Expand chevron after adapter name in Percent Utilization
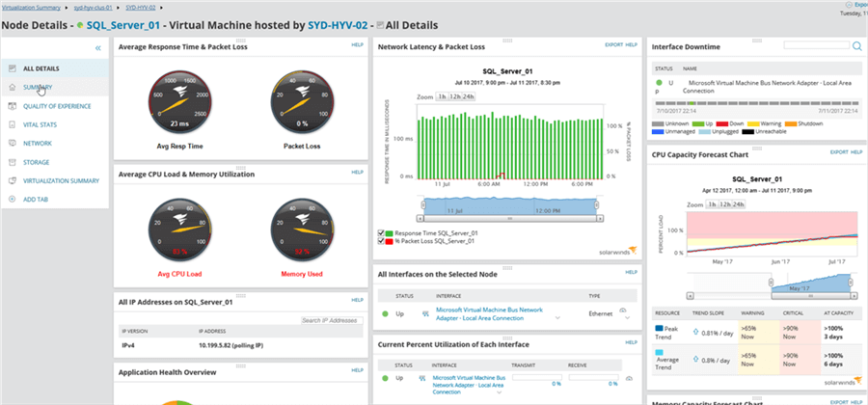This screenshot has height=405, width=868. click(499, 392)
